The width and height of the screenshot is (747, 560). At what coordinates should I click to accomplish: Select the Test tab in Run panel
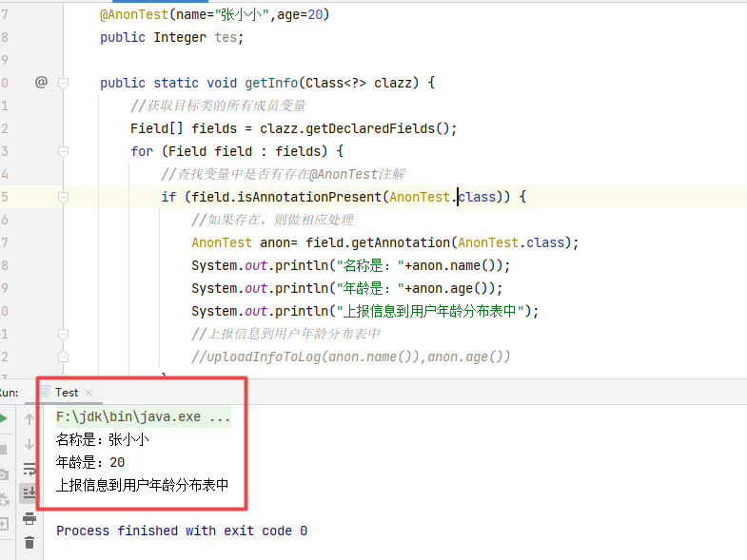click(x=67, y=393)
